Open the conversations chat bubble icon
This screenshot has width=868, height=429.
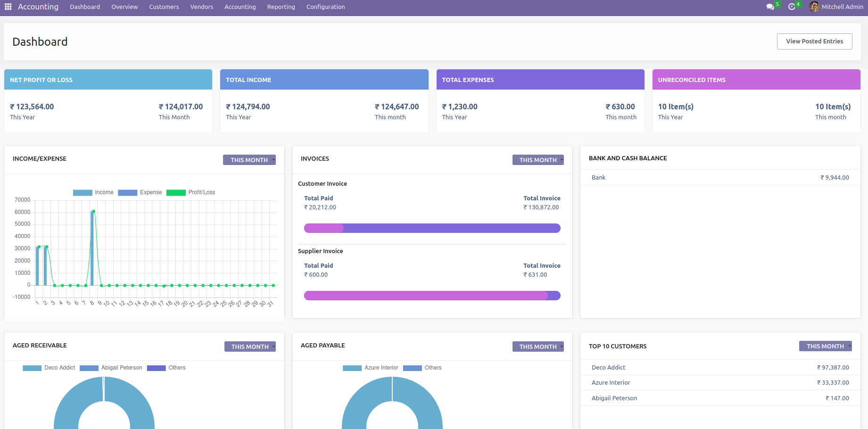click(x=770, y=7)
